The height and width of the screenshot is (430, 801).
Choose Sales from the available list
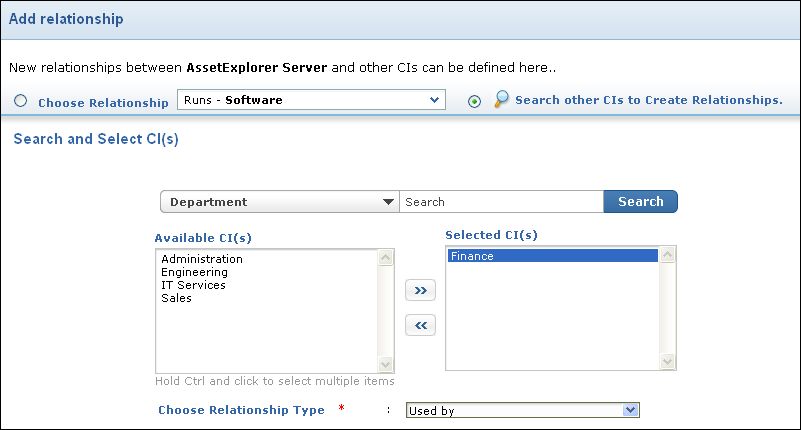coord(177,298)
